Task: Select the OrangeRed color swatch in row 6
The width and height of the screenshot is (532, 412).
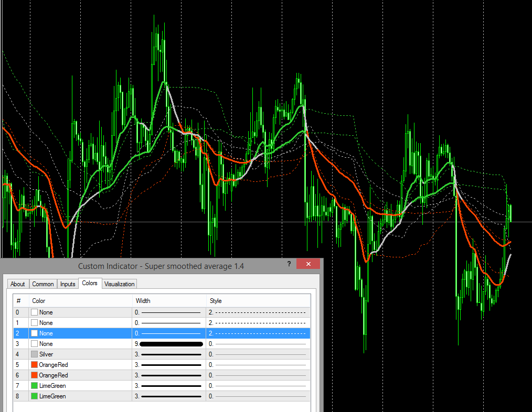Action: pyautogui.click(x=35, y=375)
